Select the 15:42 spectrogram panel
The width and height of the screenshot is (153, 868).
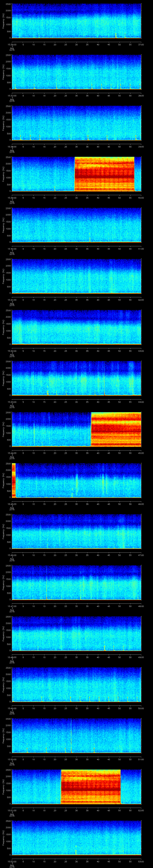tap(76, 327)
